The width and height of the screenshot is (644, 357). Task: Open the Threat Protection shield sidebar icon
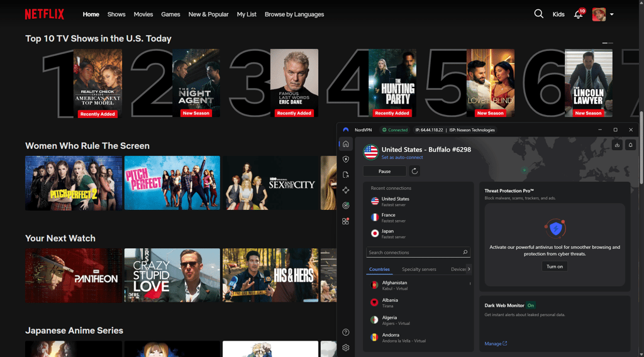coord(346,159)
